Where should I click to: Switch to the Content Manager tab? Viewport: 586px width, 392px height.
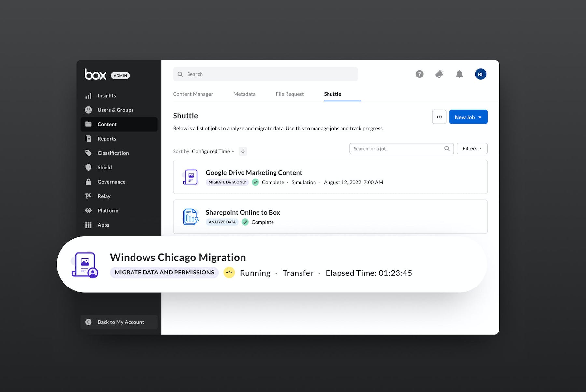(x=193, y=94)
